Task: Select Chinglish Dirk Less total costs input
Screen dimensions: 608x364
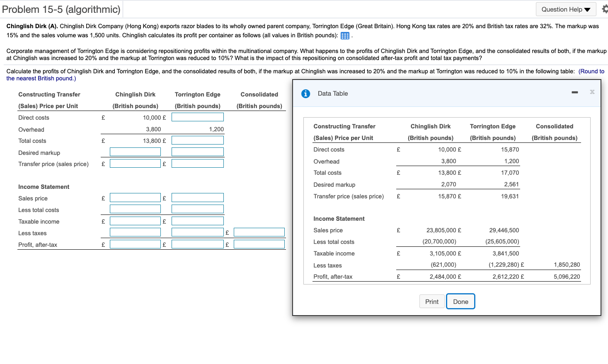Action: point(135,209)
